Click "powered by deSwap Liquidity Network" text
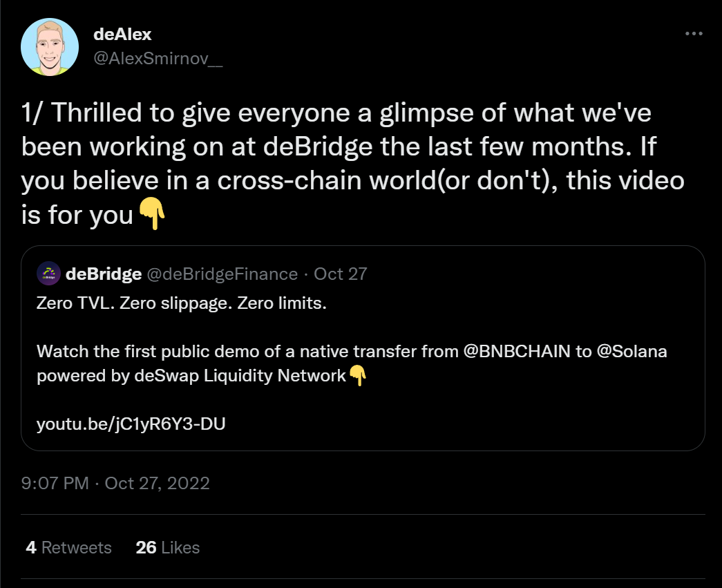 [191, 376]
